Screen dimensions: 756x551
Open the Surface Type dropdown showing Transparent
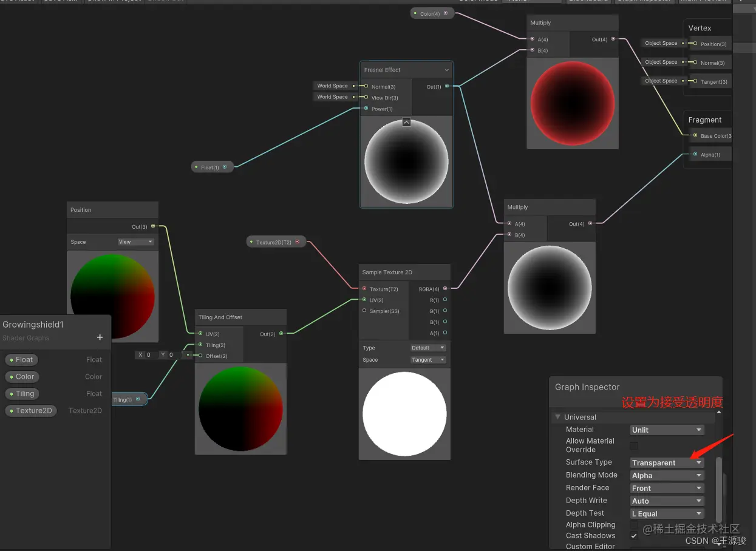[x=666, y=462]
